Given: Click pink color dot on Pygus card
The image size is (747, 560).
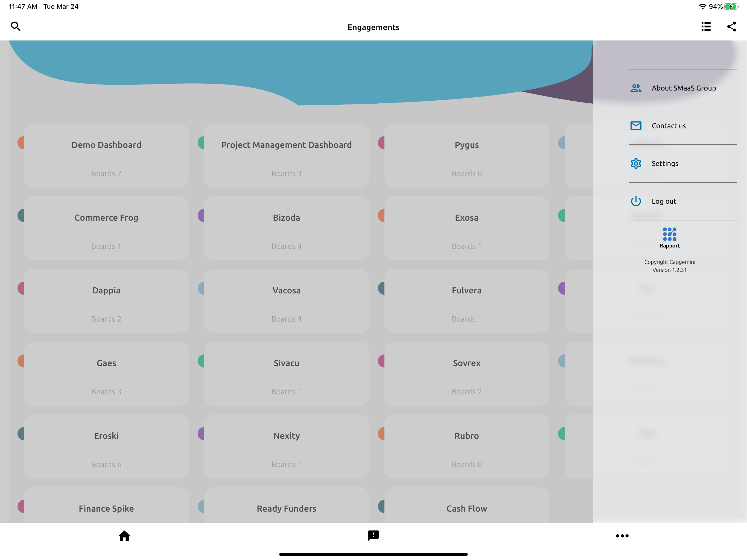Looking at the screenshot, I should click(381, 143).
